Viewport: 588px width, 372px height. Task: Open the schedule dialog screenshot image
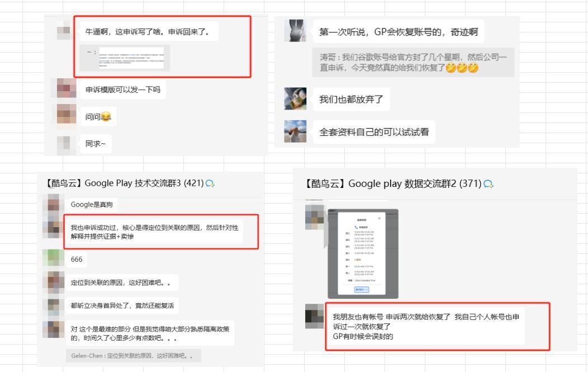coord(363,254)
